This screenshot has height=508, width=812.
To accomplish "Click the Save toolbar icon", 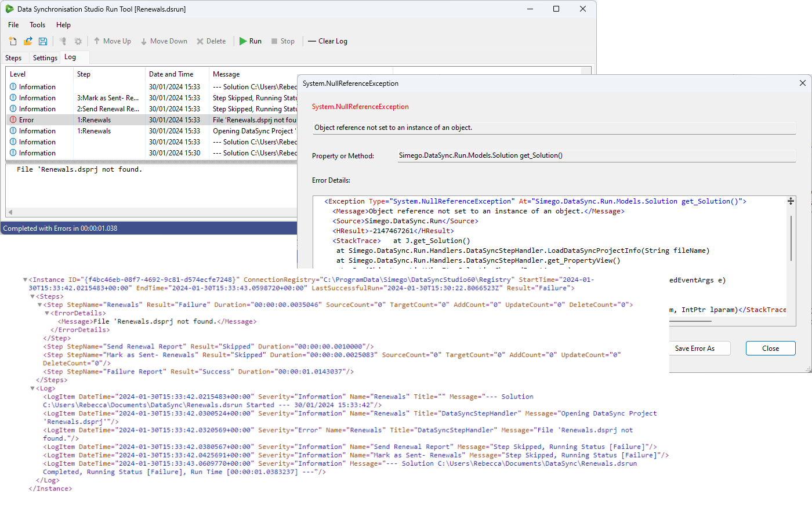I will point(43,41).
